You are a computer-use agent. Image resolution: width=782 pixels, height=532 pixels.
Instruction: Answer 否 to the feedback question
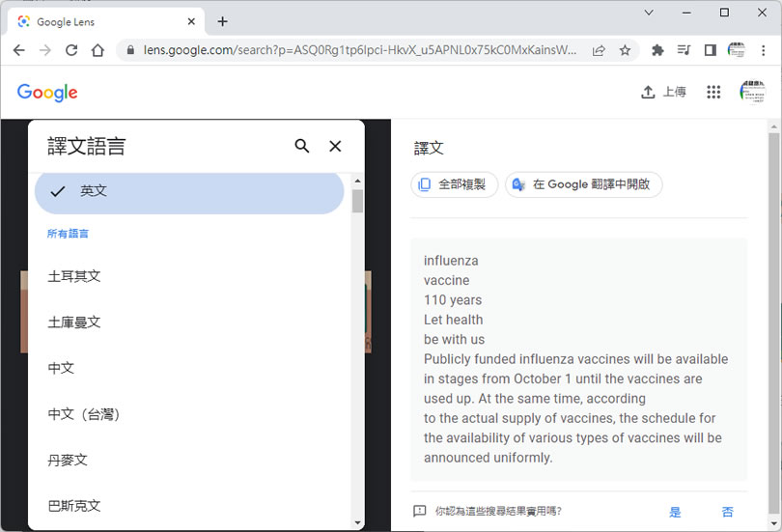pos(727,512)
